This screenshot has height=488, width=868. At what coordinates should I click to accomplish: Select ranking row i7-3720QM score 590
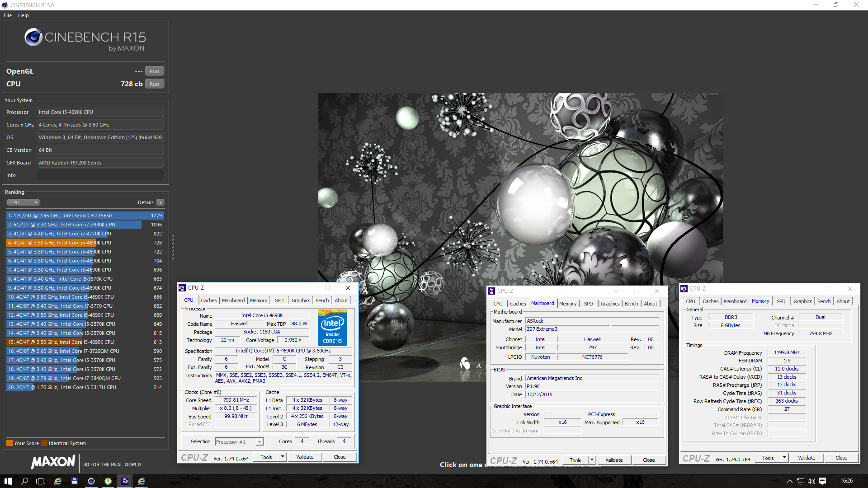85,351
